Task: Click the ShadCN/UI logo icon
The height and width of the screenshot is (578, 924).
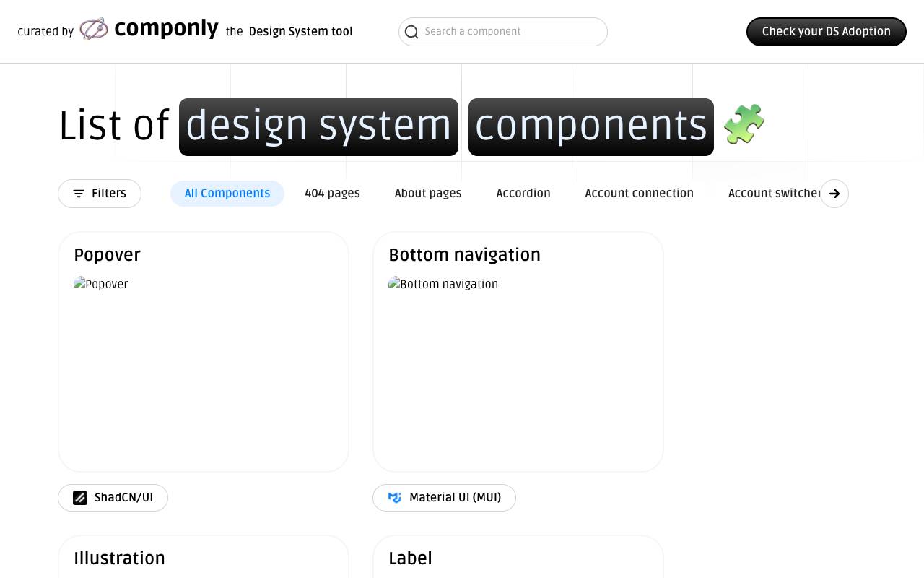Action: tap(80, 498)
